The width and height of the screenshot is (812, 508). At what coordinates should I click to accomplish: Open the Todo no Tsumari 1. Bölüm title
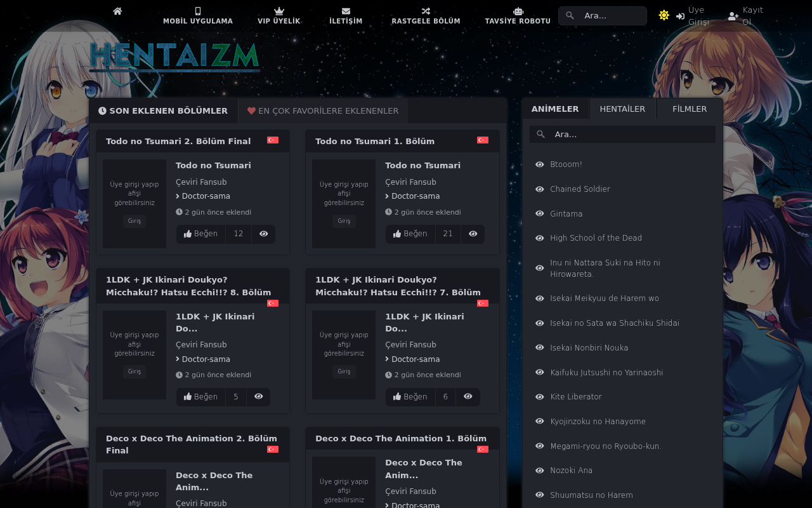[x=375, y=141]
